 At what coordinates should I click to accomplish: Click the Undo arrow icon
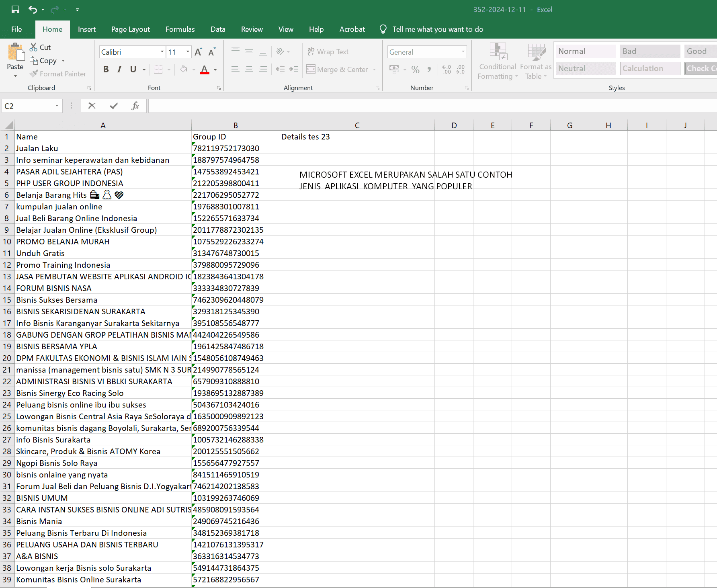click(x=33, y=9)
